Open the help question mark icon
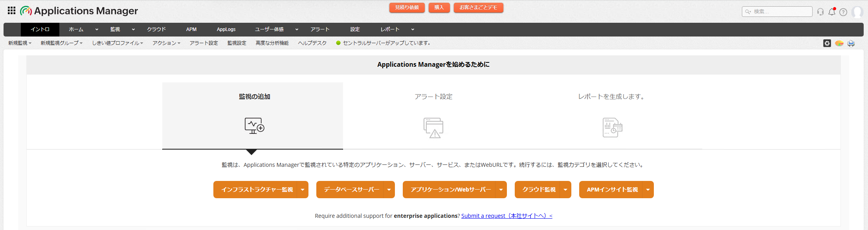Screen dimensions: 868x230 pos(843,12)
